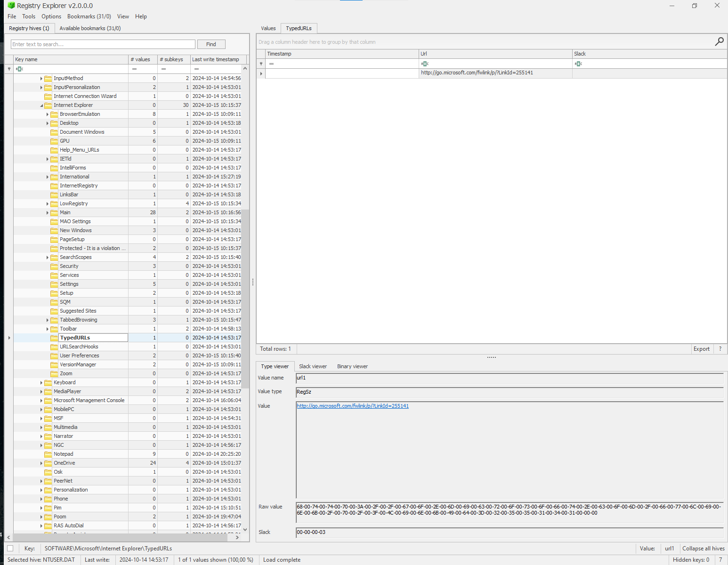Click the # subkeys column equals filter icon
Viewport: 728px width, 565px height.
[163, 69]
